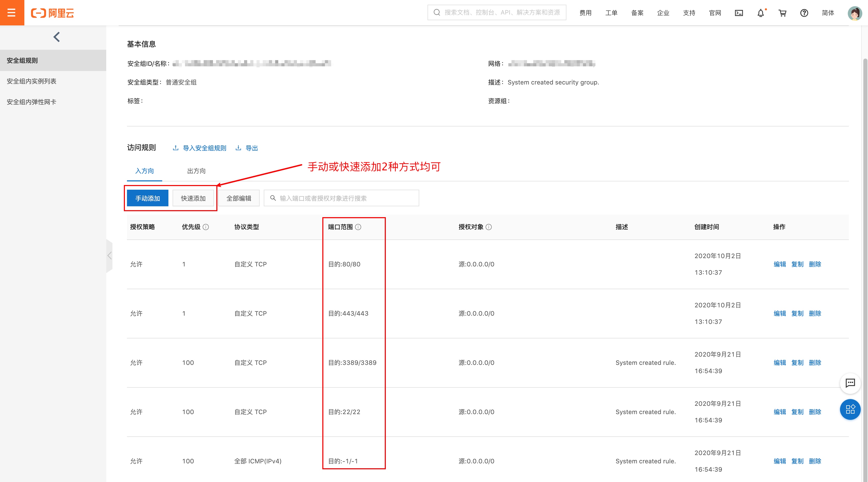
Task: Go back with the sidebar left arrow
Action: tap(56, 37)
